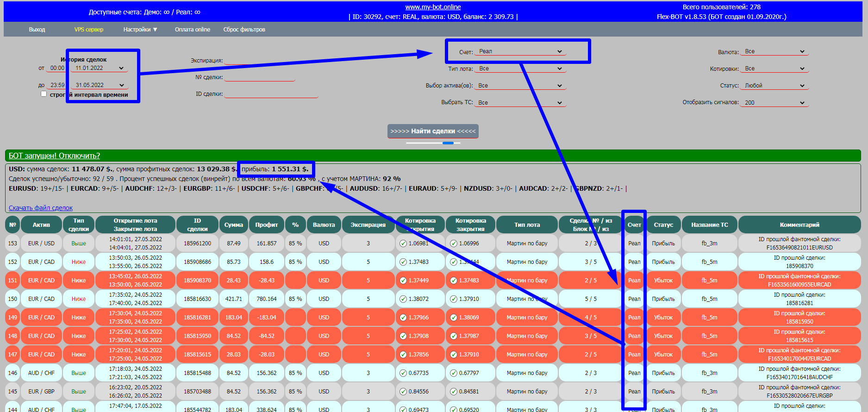Click checkmark icon beside opening quote 1.06981
The height and width of the screenshot is (412, 868).
[x=403, y=243]
